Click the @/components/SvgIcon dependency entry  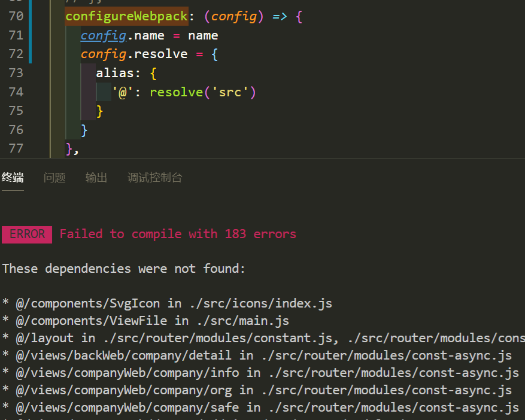coord(86,303)
